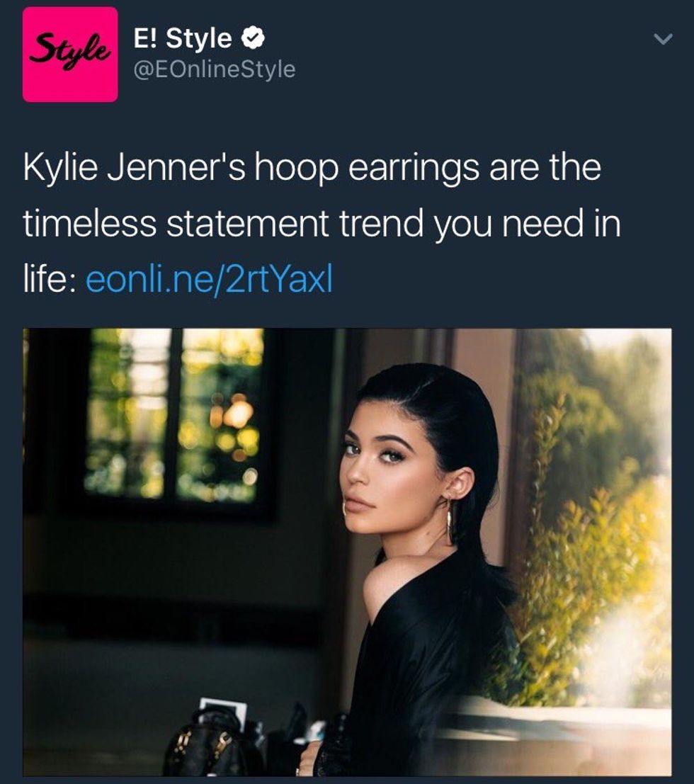Click "trend you need in" tweet text
694x784 pixels.
pyautogui.click(x=479, y=223)
